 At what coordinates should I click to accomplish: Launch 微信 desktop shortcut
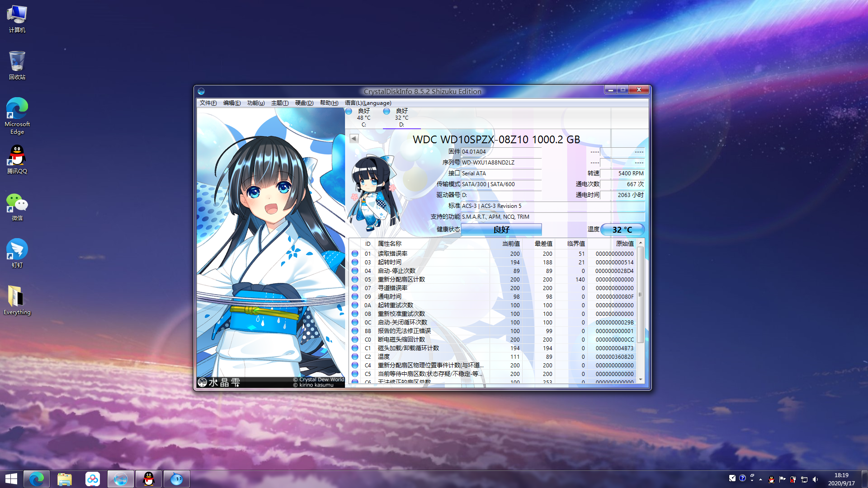[x=17, y=207]
